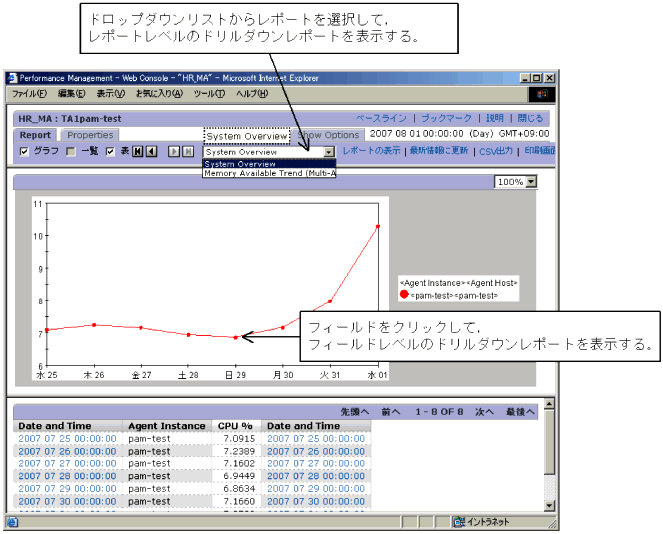Viewport: 663px width, 534px height.
Task: Click the status bar page icon
Action: pyautogui.click(x=12, y=522)
